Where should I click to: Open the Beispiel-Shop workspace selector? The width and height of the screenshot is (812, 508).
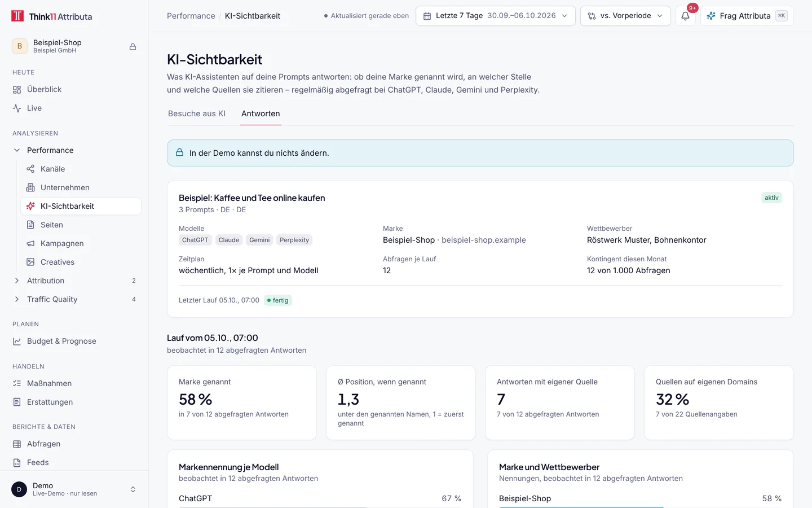point(74,47)
